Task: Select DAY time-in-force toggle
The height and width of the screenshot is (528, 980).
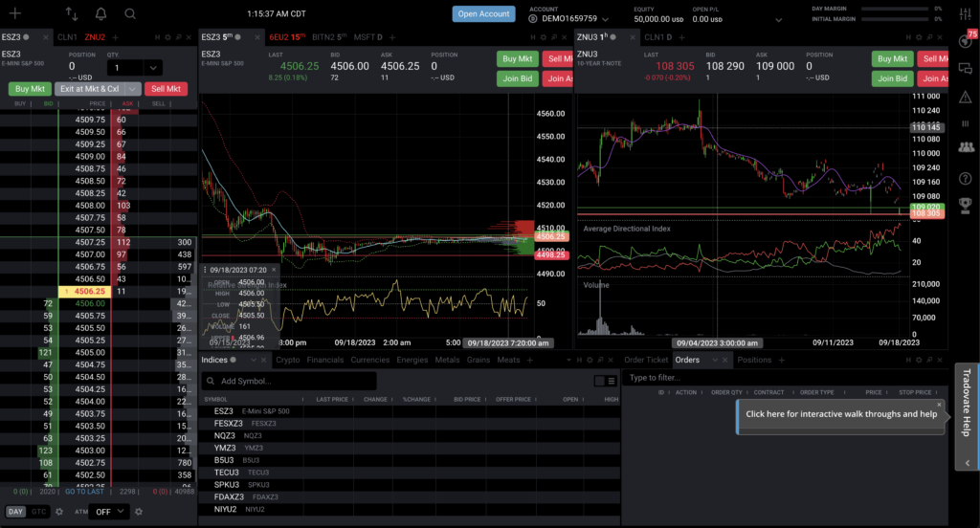Action: point(15,512)
